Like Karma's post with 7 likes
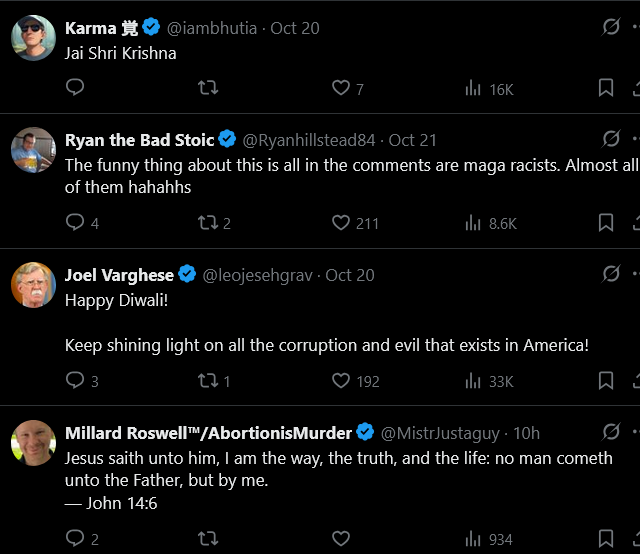This screenshot has height=554, width=640. tap(341, 88)
